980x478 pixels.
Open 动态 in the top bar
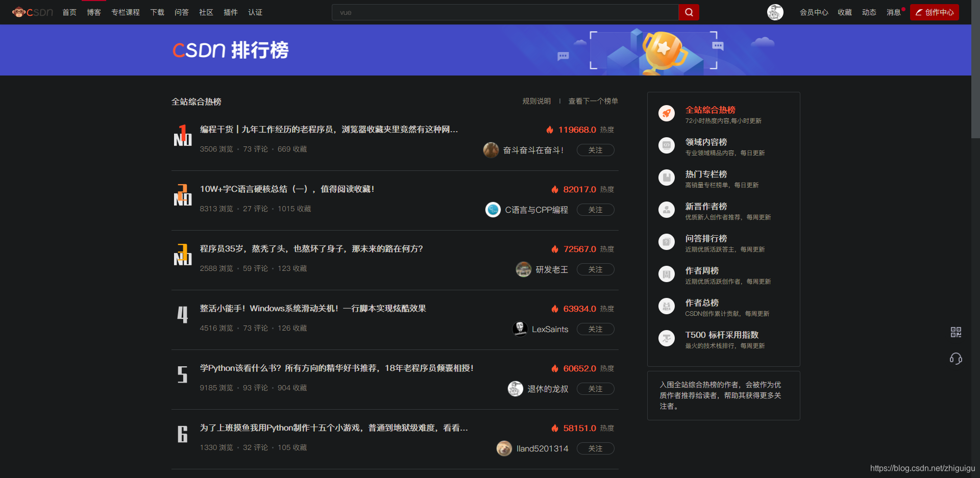pyautogui.click(x=869, y=12)
